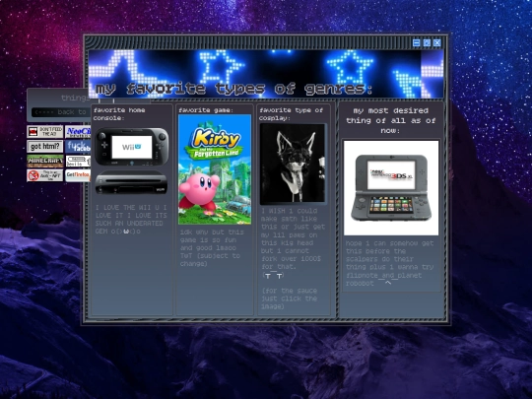The height and width of the screenshot is (399, 532).
Task: Click the Wii U GamePad image
Action: pyautogui.click(x=132, y=147)
